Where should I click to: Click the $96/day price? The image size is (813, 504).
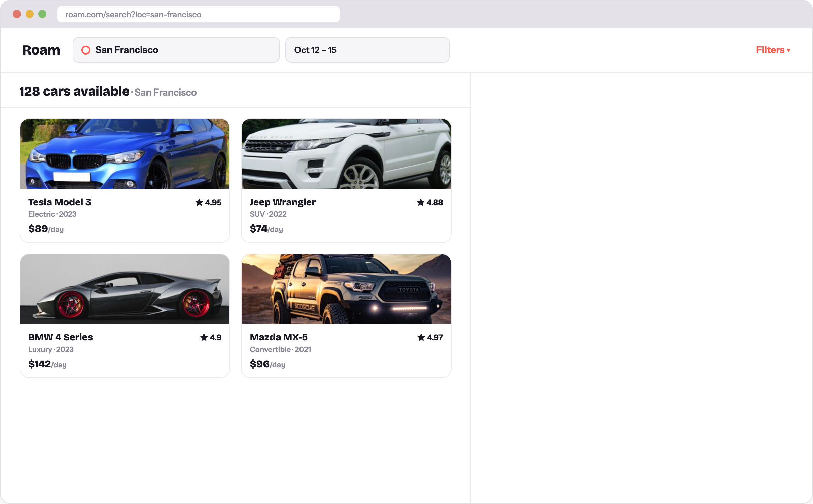click(268, 364)
